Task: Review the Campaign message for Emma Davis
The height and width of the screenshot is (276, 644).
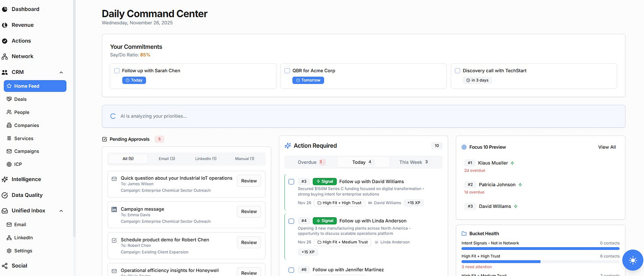Action: click(249, 211)
